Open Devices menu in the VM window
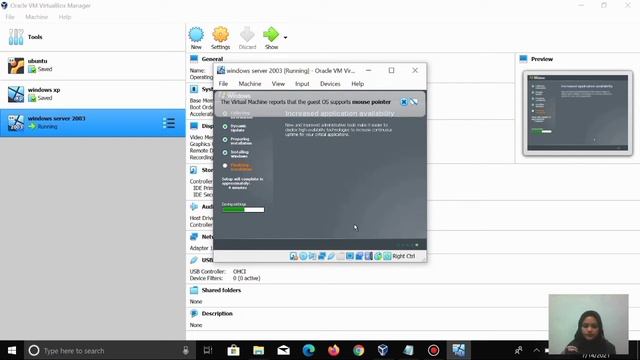This screenshot has width=640, height=360. point(330,84)
